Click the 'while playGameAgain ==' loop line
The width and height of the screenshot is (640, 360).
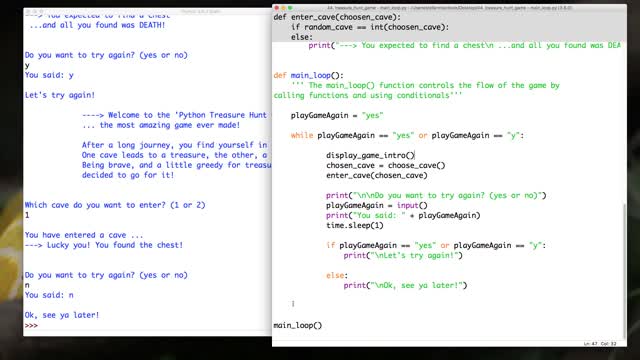pos(407,136)
